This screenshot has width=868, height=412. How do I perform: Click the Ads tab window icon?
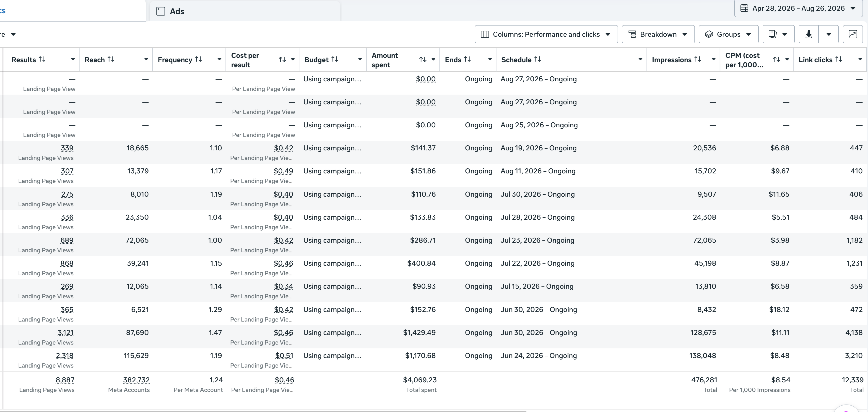pos(161,11)
